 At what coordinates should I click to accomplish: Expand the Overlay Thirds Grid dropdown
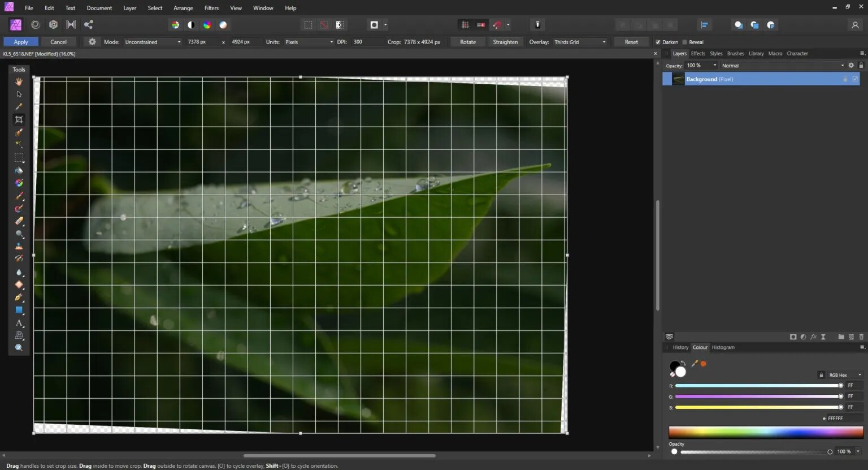[580, 42]
